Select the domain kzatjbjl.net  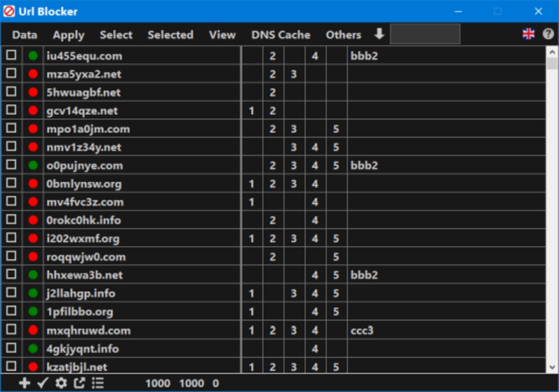click(x=76, y=367)
